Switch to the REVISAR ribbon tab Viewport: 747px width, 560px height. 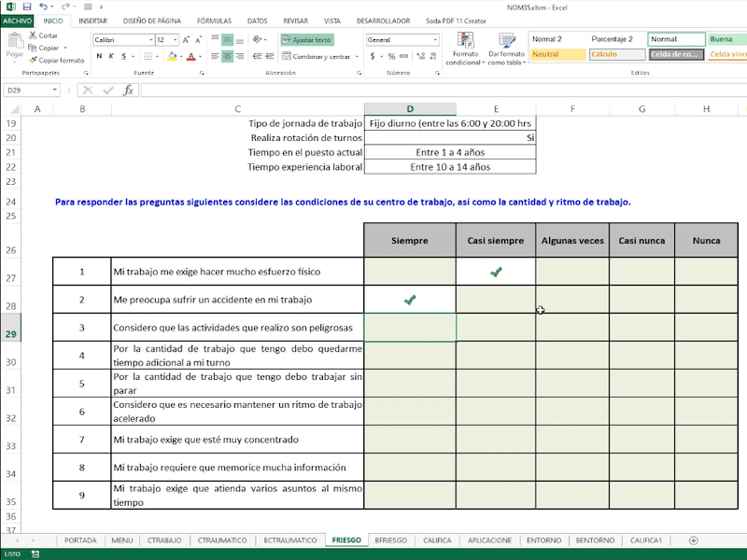click(x=295, y=21)
